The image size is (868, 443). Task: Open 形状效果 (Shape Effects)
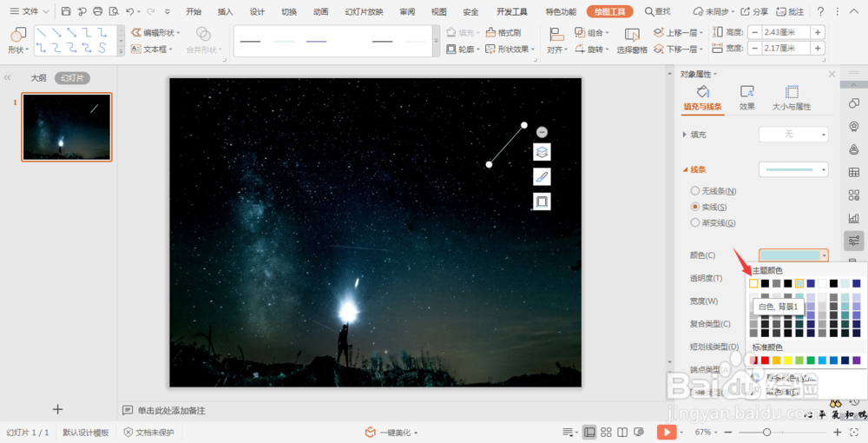[x=510, y=50]
